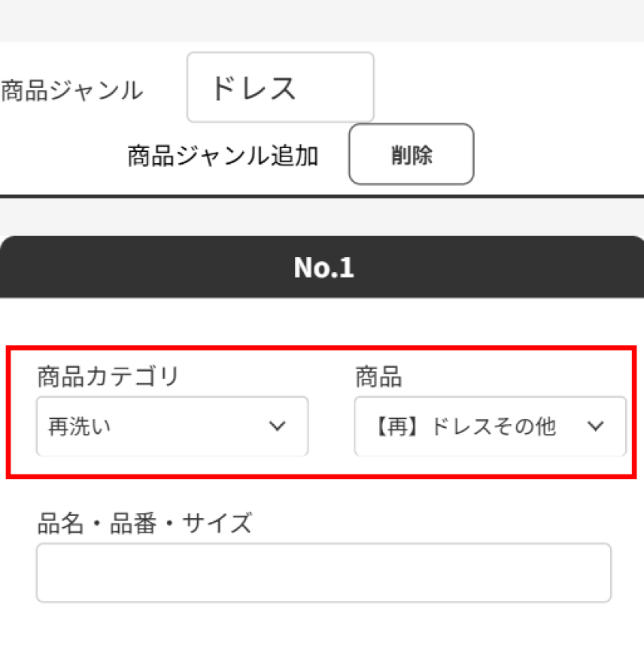Click the dark No.1 header bar
The image size is (644, 655).
click(322, 267)
